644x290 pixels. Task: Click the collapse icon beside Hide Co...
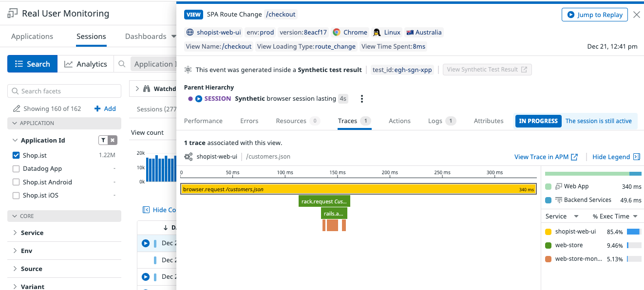(146, 210)
